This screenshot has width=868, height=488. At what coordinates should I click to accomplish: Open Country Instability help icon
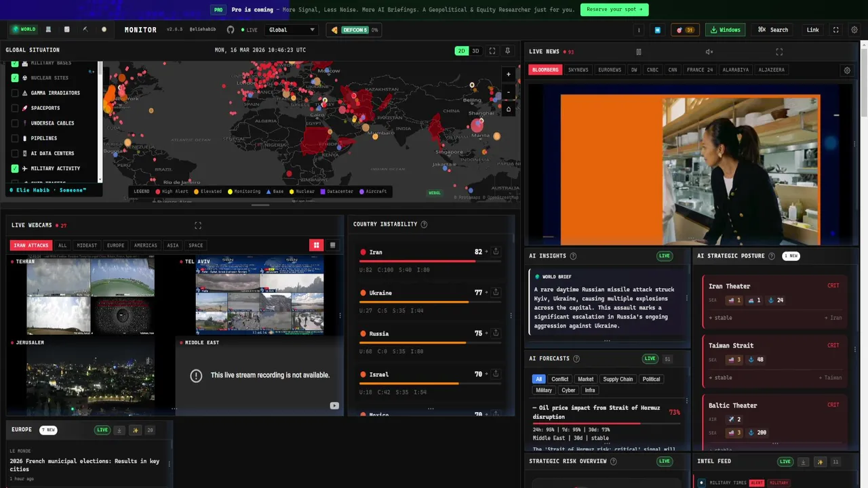pos(424,224)
